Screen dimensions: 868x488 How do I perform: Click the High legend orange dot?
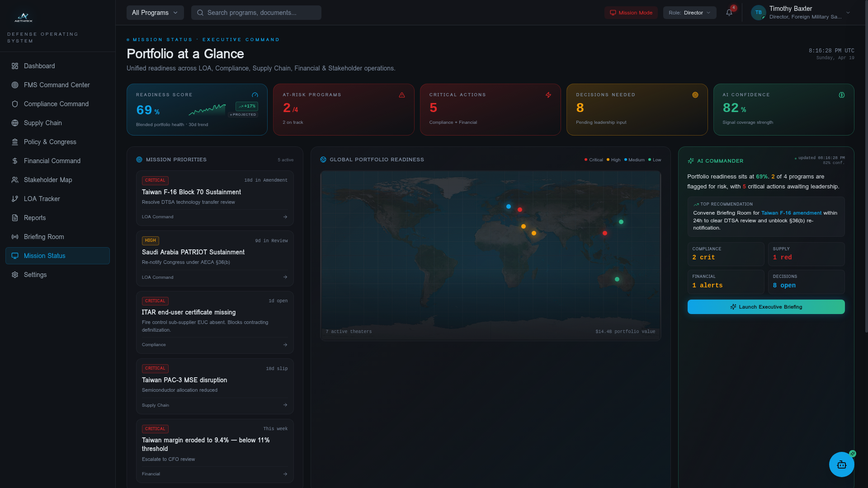pos(608,160)
